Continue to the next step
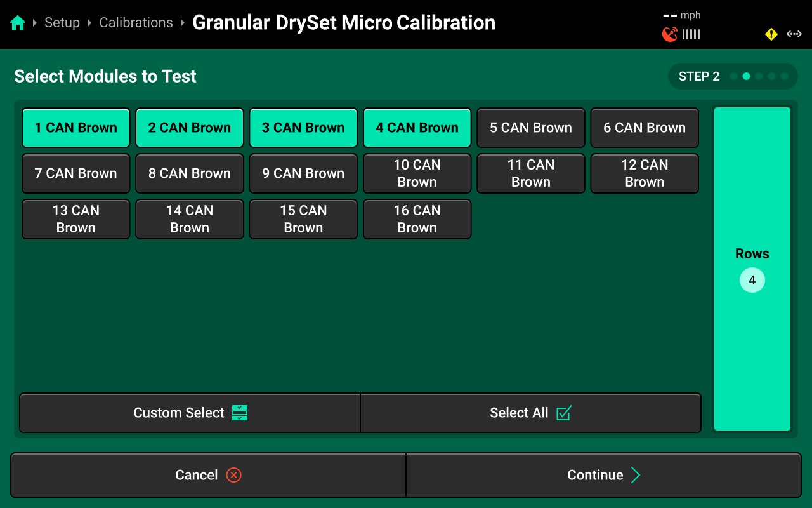The height and width of the screenshot is (508, 812). tap(603, 475)
